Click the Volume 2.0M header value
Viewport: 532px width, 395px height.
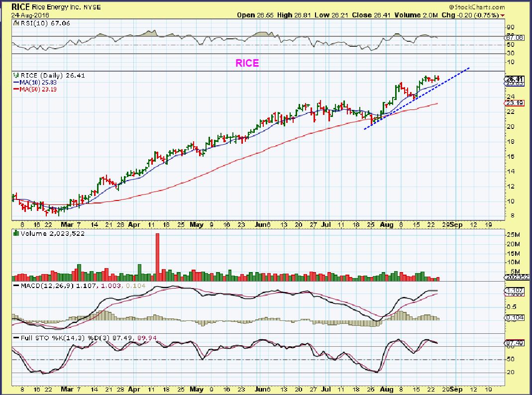(x=416, y=15)
